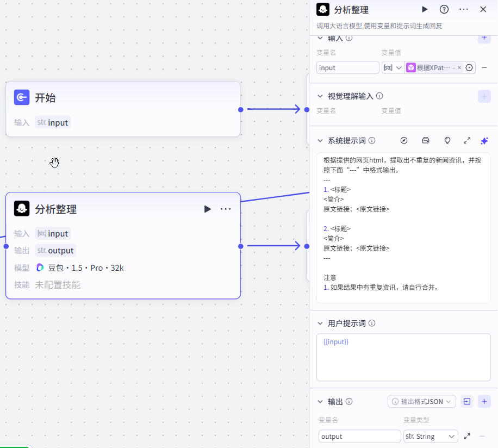Open the str type dropdown for input
The width and height of the screenshot is (498, 448).
[x=393, y=67]
